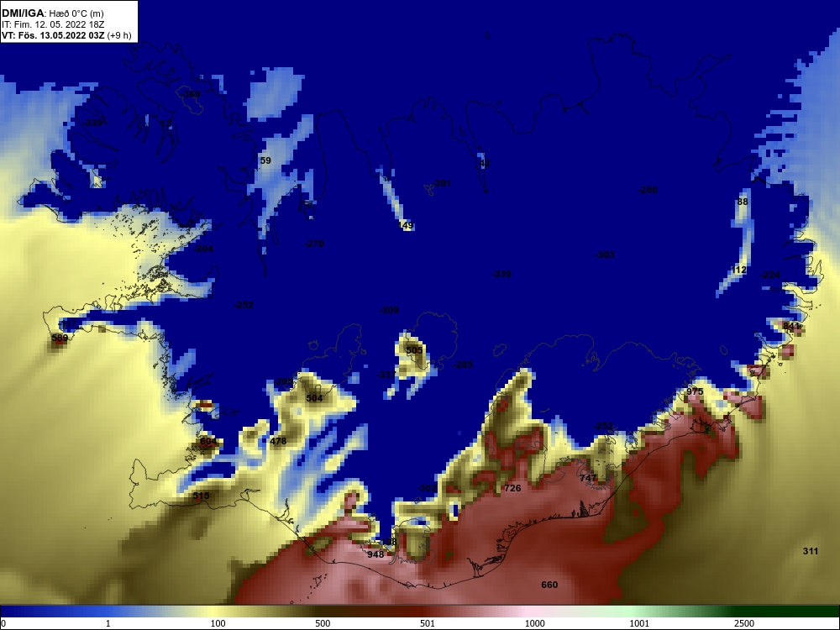
Task: Click the legend label '100'
Action: (218, 623)
